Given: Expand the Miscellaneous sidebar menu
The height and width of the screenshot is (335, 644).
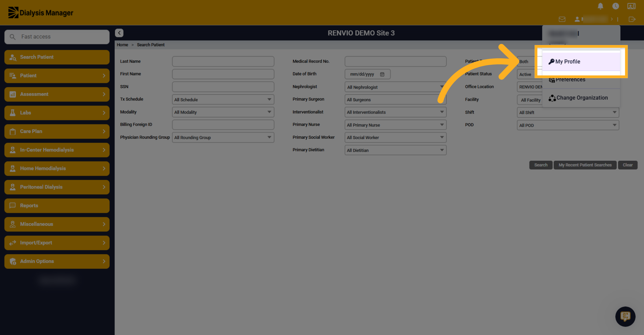Looking at the screenshot, I should pos(57,224).
